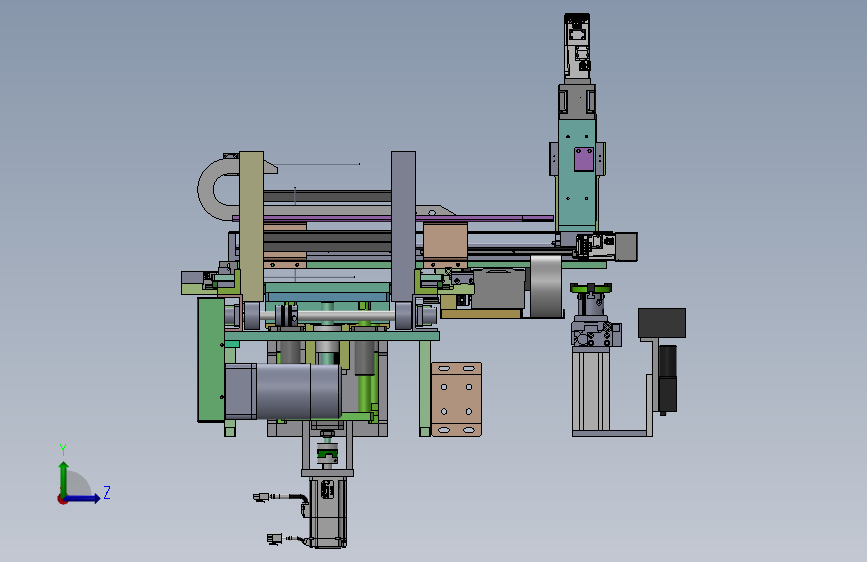Select the green support leg beside the tan plate
The image size is (867, 562).
tap(425, 388)
